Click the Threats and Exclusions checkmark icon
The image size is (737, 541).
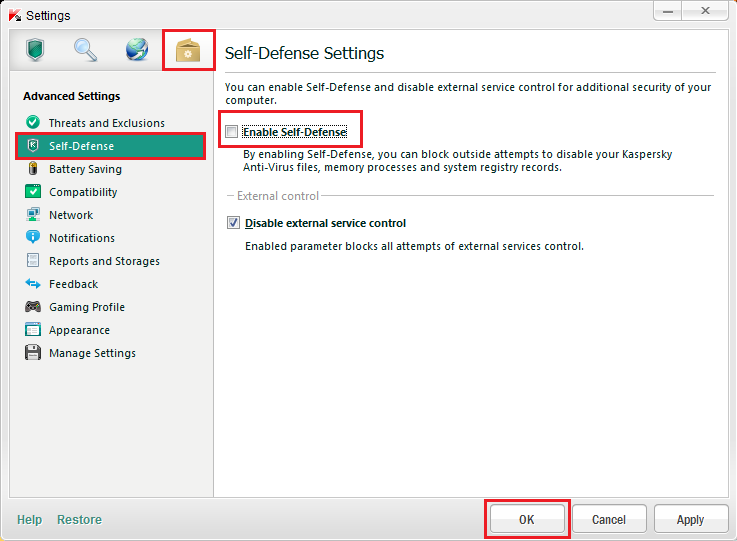[x=33, y=122]
